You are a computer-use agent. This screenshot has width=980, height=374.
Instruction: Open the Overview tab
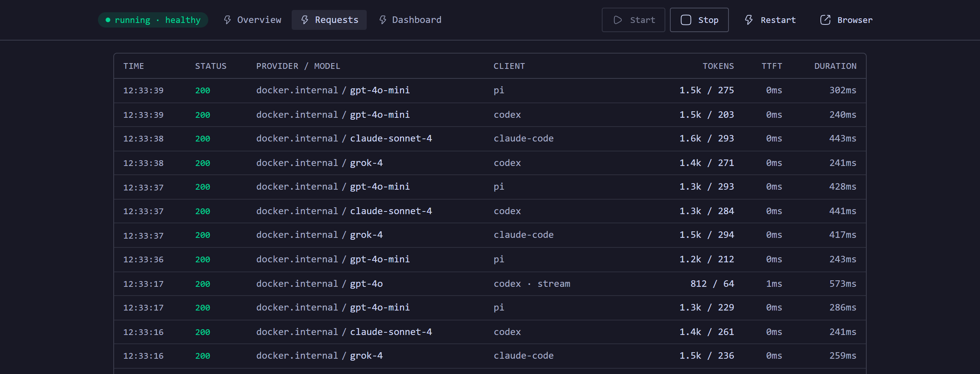pos(253,20)
